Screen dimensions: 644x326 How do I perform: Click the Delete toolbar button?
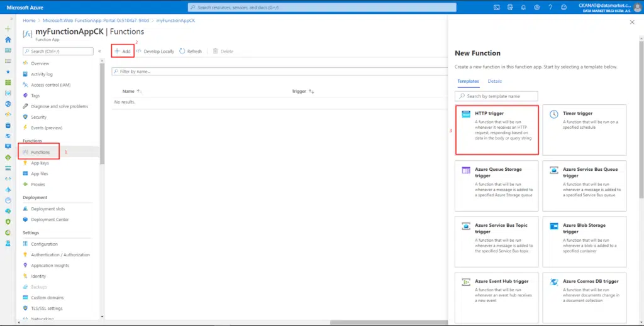click(223, 52)
